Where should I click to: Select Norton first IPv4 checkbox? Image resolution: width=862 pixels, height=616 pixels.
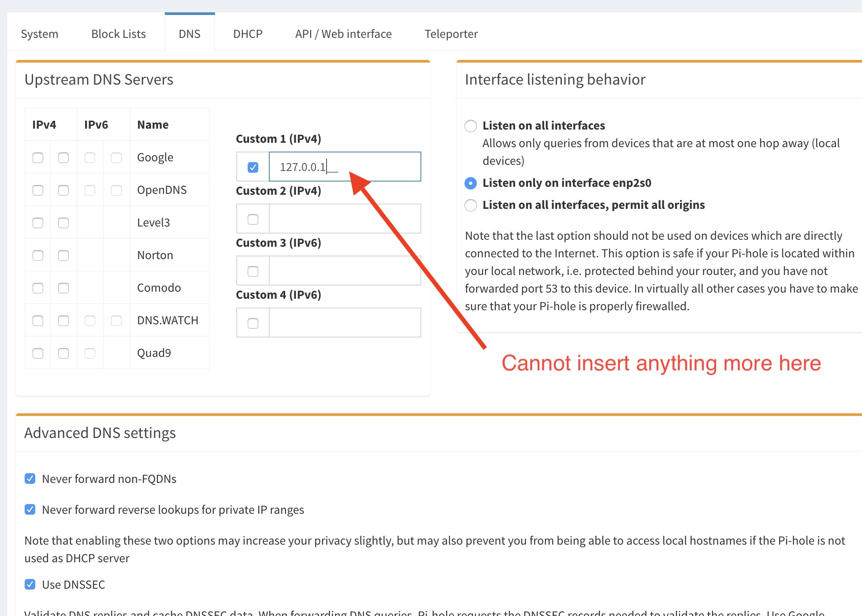pos(38,255)
